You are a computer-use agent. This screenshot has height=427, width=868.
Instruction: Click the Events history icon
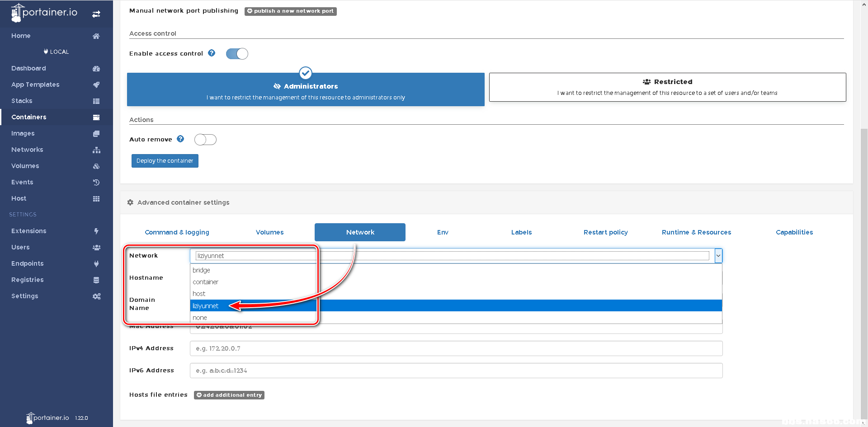[96, 183]
